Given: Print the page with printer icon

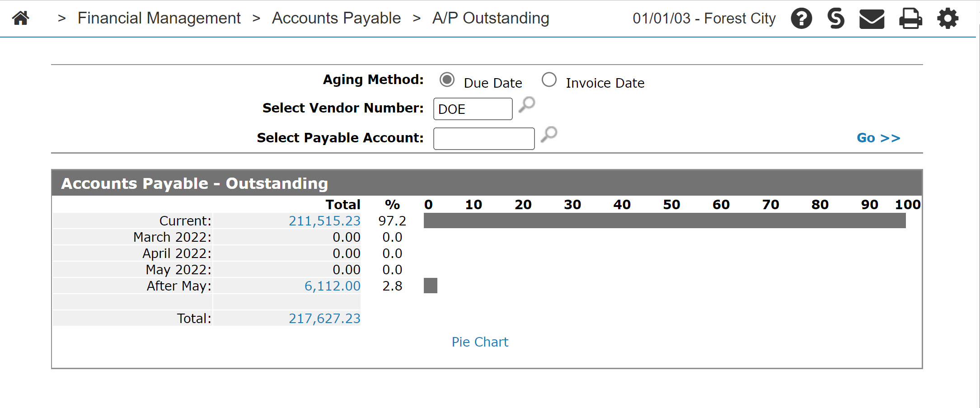Looking at the screenshot, I should point(910,19).
